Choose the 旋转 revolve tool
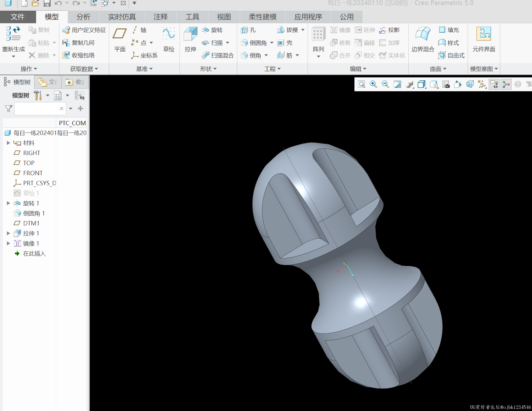The height and width of the screenshot is (411, 532). pyautogui.click(x=212, y=30)
